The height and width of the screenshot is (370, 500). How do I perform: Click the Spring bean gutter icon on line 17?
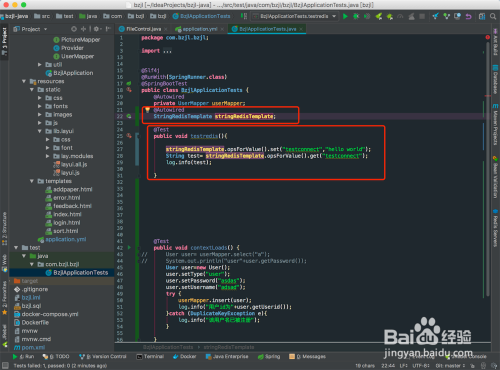[129, 83]
